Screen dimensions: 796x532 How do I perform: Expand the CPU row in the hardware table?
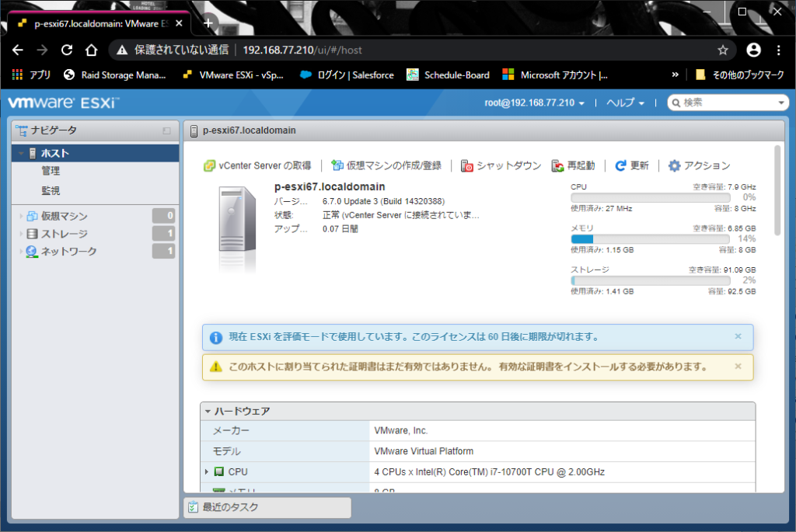(207, 471)
